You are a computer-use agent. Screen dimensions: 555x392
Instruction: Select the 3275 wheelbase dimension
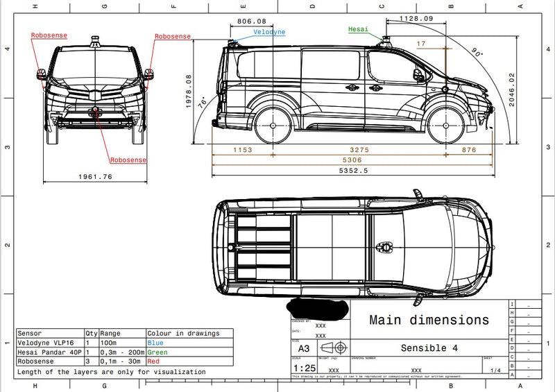tap(359, 150)
